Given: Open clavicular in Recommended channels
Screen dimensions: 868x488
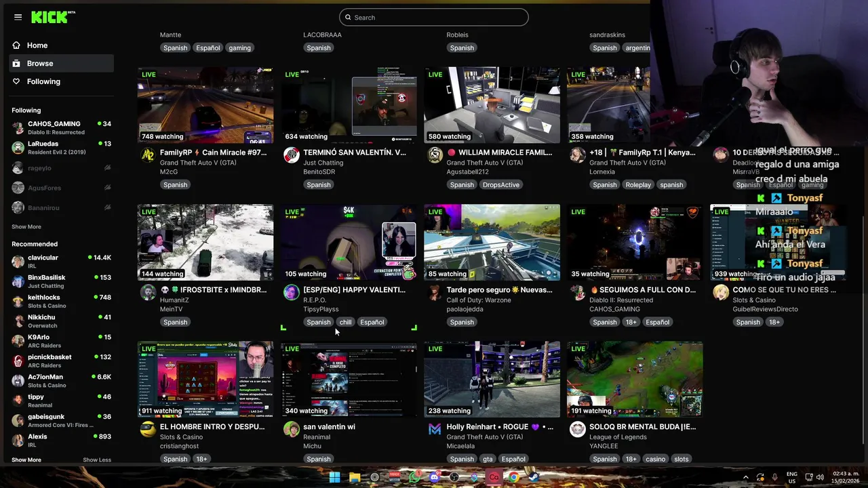Looking at the screenshot, I should click(x=61, y=262).
